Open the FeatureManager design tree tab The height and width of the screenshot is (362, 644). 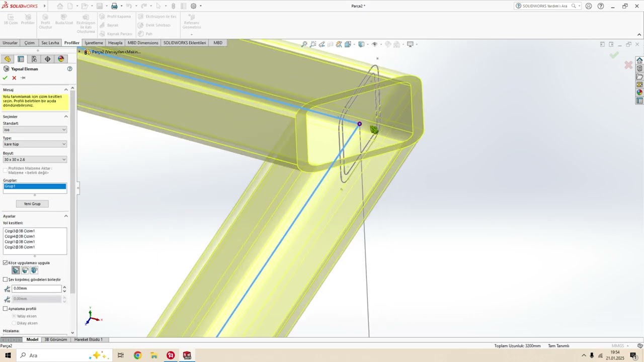click(8, 59)
